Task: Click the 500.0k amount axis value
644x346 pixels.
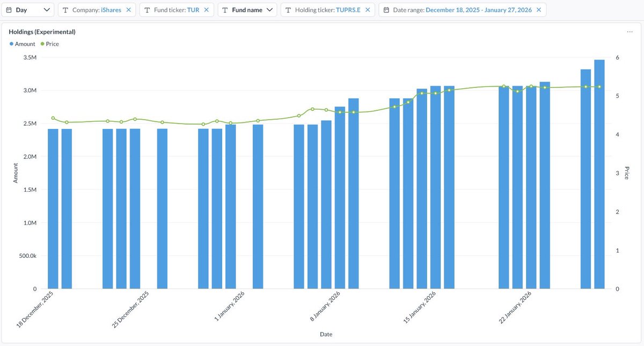Action: [27, 256]
